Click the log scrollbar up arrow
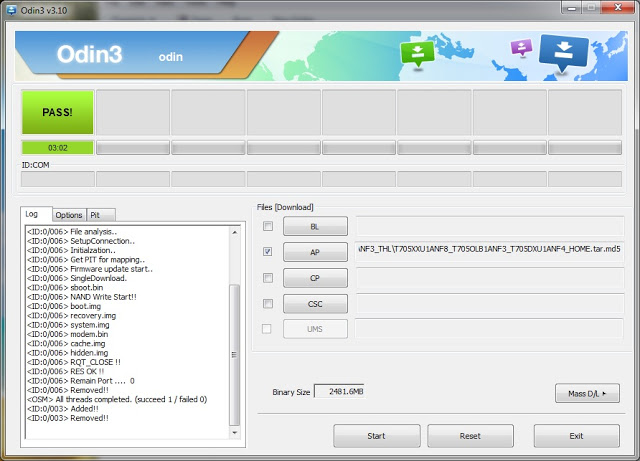This screenshot has height=461, width=640. click(x=235, y=232)
